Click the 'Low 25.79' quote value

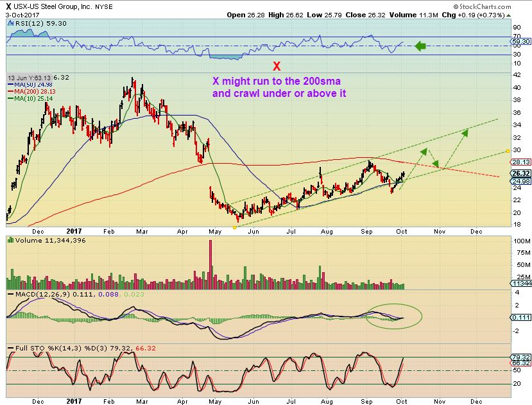tap(324, 15)
